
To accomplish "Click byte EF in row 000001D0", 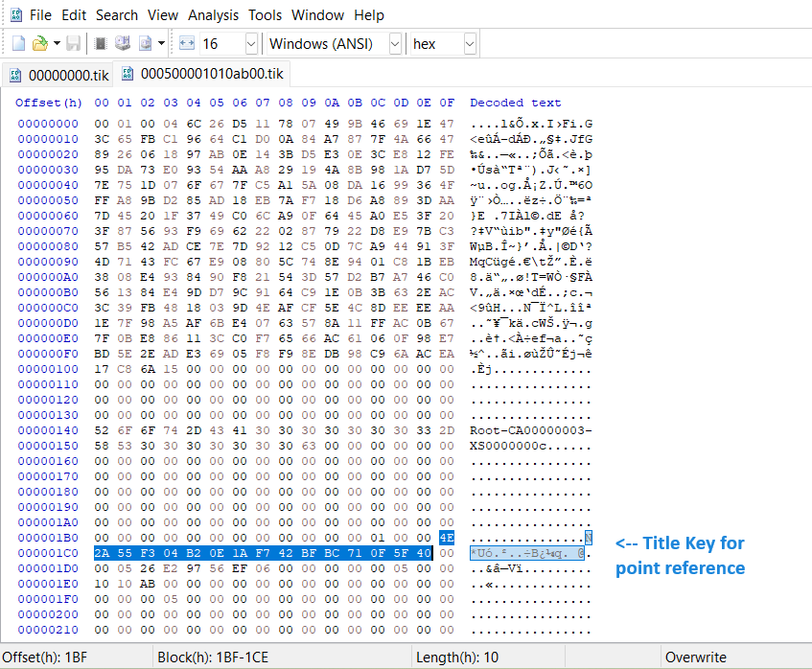I will [240, 568].
